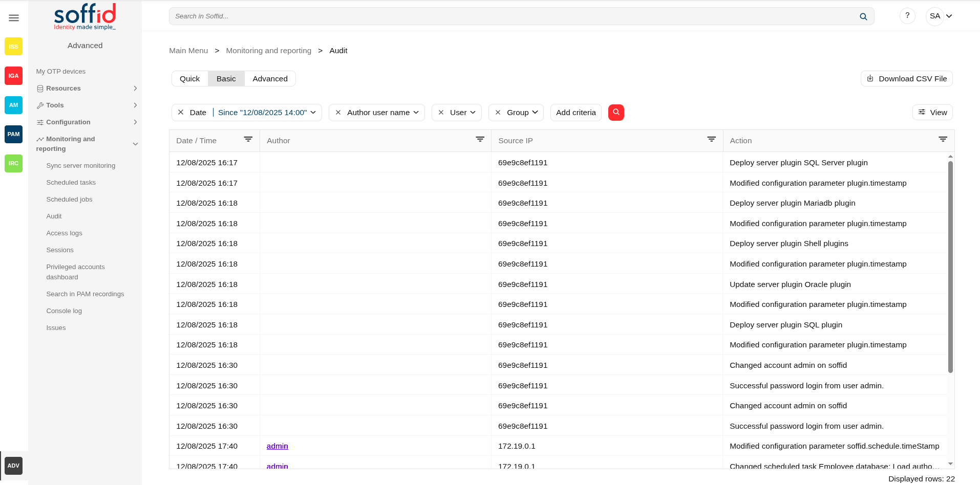
Task: Open Action column filter icon
Action: pos(943,140)
